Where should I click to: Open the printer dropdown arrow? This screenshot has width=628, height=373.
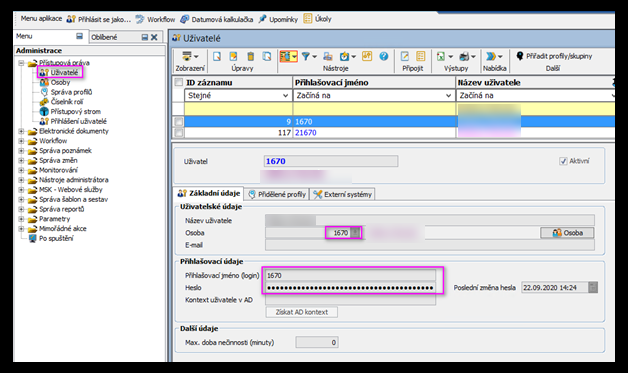pyautogui.click(x=473, y=57)
